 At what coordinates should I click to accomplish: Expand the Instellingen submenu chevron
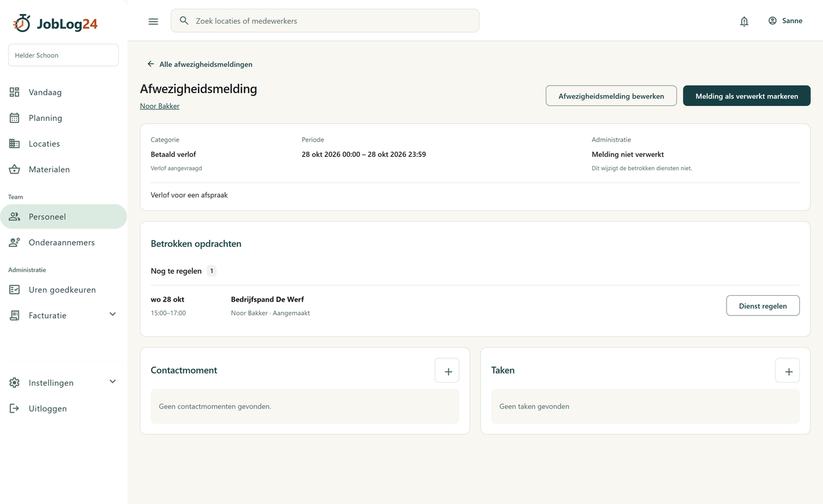tap(113, 382)
